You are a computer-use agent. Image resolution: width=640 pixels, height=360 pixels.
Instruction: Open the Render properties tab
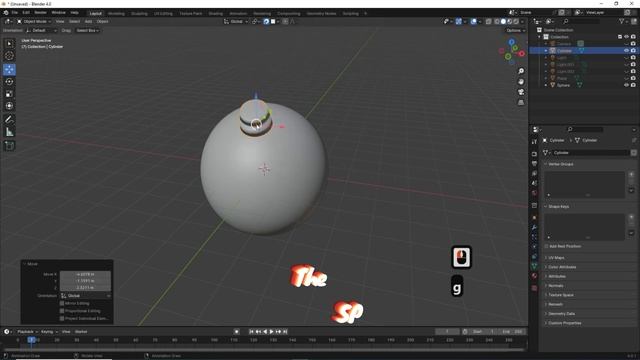pyautogui.click(x=534, y=154)
